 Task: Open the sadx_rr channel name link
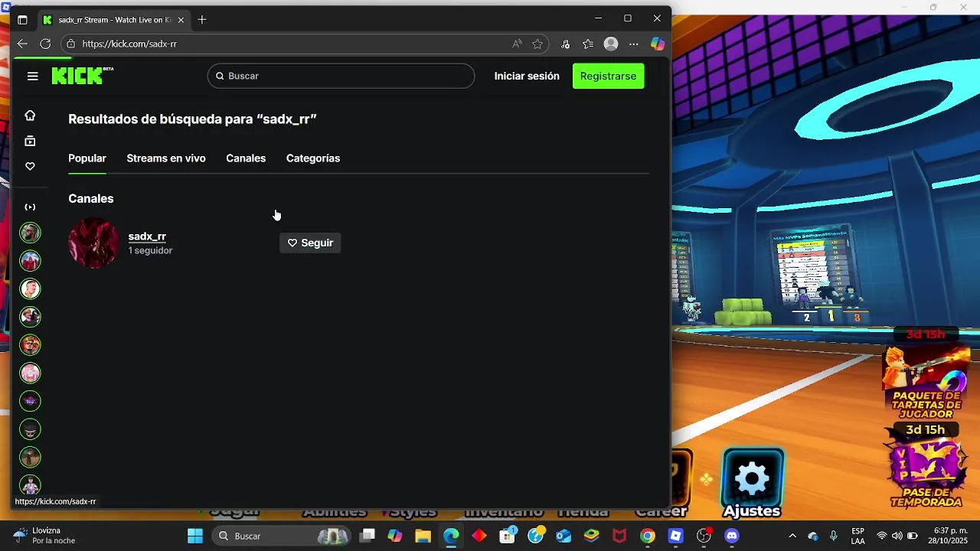click(147, 236)
